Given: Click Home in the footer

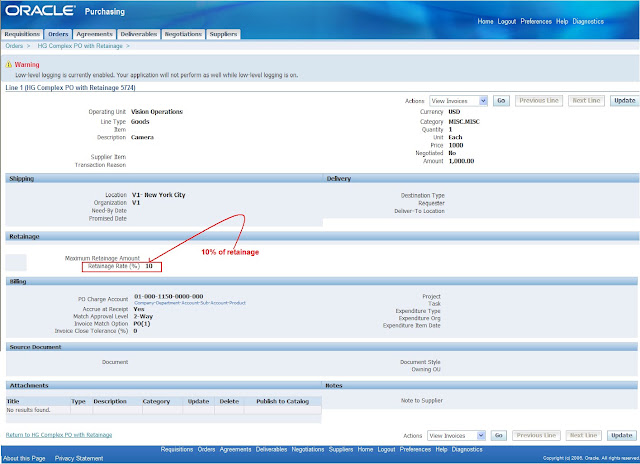Looking at the screenshot, I should pos(365,449).
